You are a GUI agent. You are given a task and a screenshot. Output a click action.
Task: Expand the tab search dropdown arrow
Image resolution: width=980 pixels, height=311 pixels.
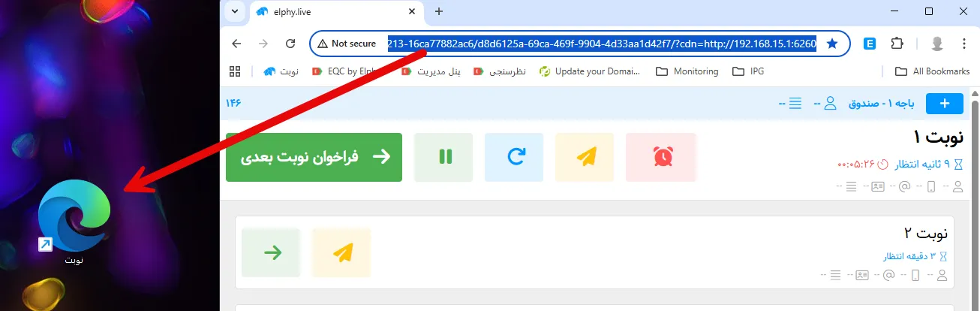tap(236, 11)
